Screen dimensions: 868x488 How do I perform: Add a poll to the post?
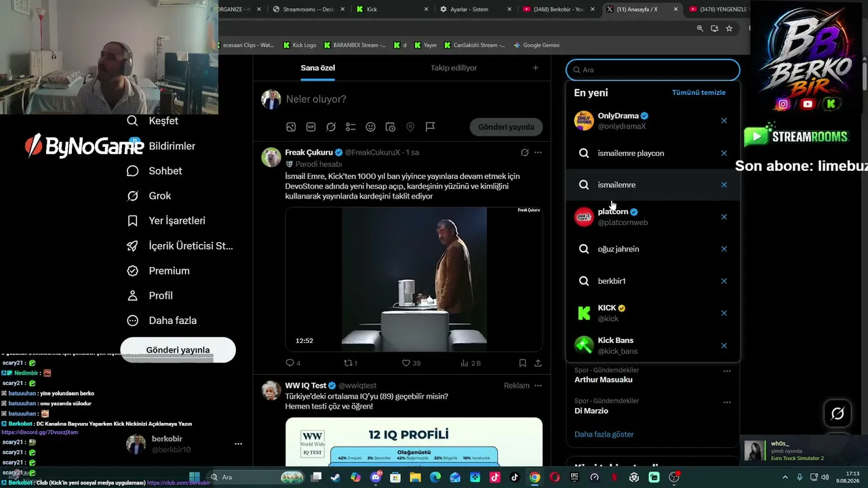pyautogui.click(x=351, y=127)
